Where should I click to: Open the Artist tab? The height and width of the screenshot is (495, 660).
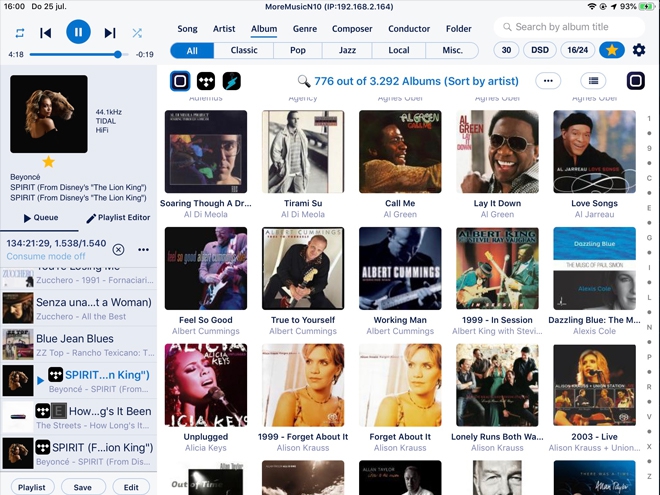(224, 29)
